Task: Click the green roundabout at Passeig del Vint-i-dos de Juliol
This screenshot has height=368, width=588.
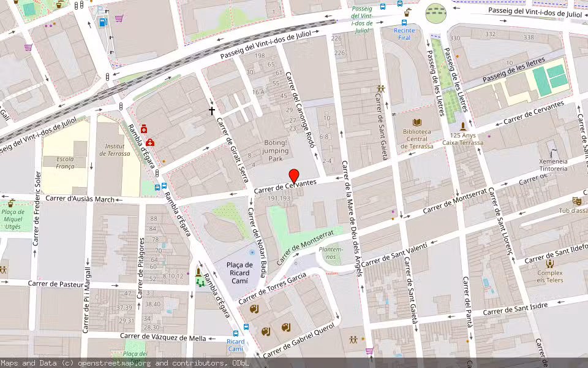Action: (436, 13)
